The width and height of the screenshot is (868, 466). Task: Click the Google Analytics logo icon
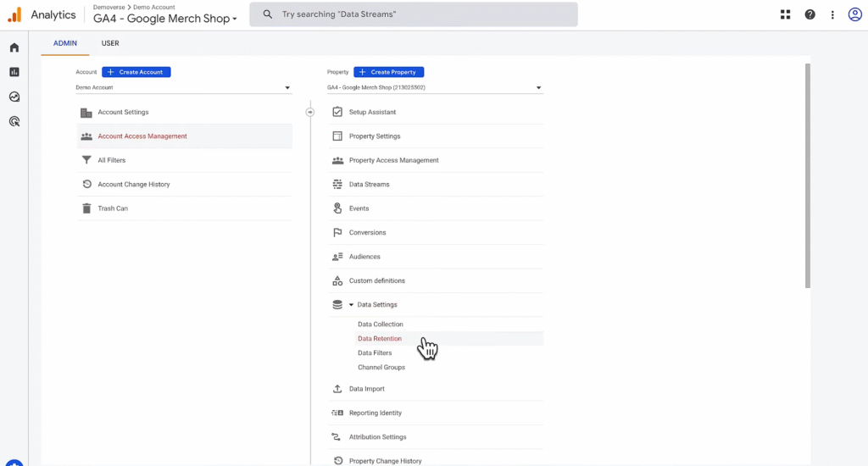click(x=15, y=15)
